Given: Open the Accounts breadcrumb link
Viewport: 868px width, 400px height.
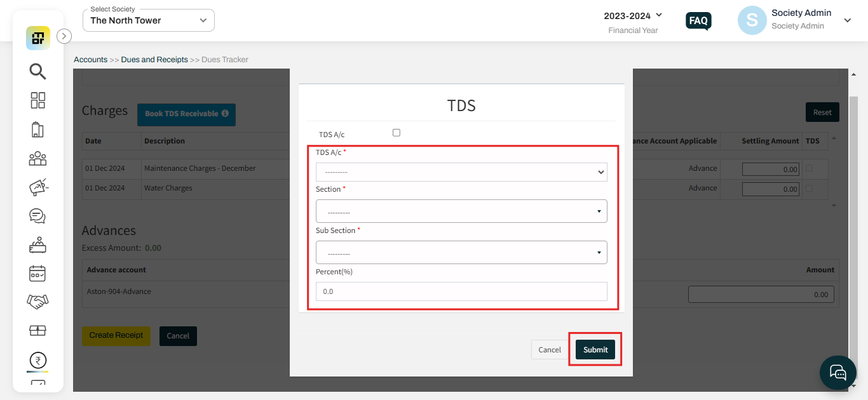Looking at the screenshot, I should pyautogui.click(x=90, y=59).
